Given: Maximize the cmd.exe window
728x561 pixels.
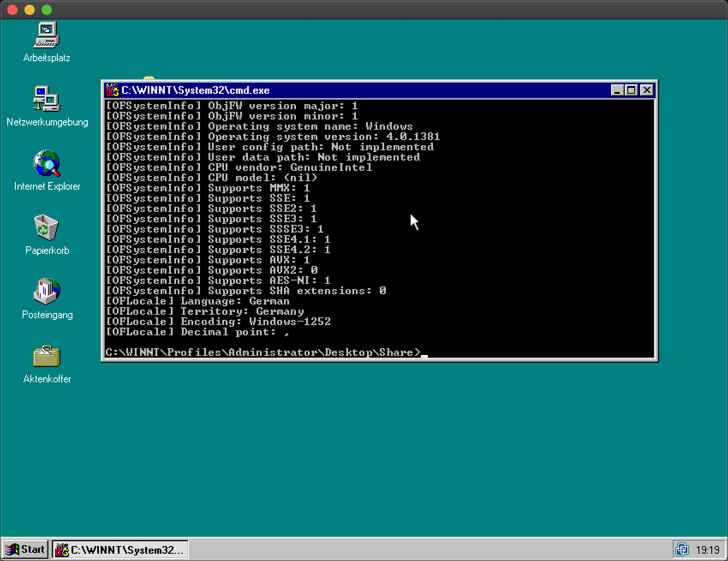Looking at the screenshot, I should 631,90.
